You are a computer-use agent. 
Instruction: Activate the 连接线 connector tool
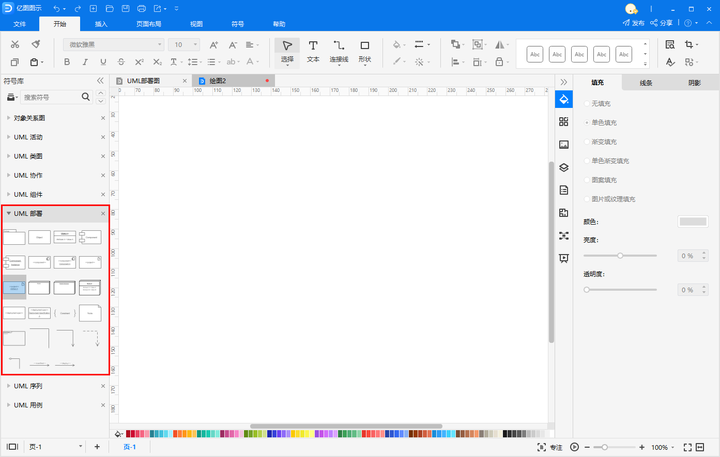339,50
